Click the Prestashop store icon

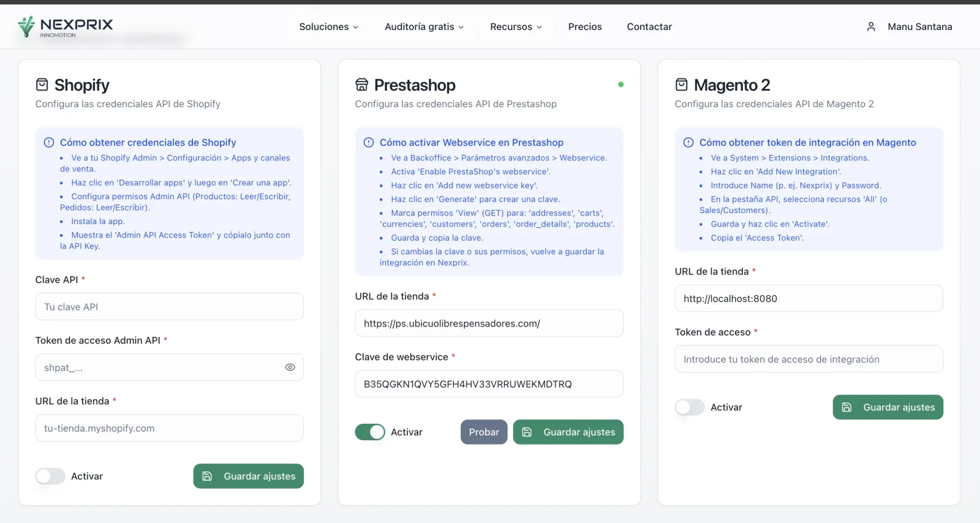(x=362, y=85)
